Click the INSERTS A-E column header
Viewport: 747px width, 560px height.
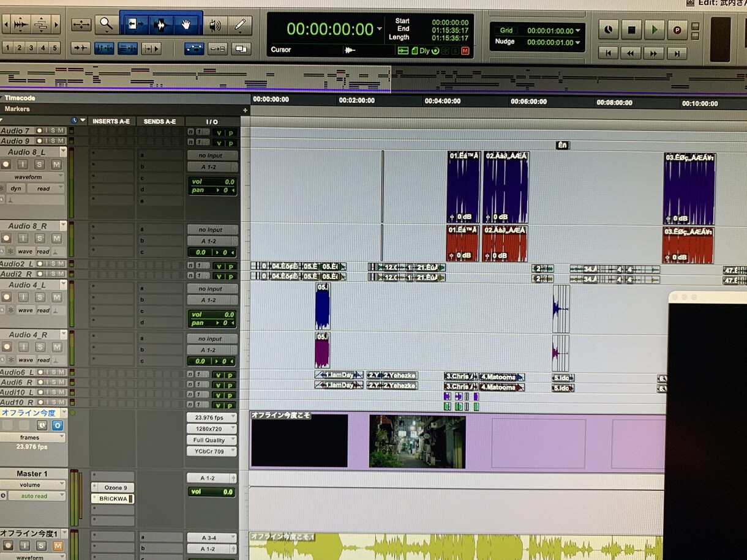111,121
